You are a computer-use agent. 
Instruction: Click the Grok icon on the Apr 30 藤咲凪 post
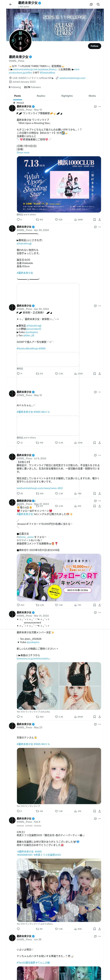95,227
